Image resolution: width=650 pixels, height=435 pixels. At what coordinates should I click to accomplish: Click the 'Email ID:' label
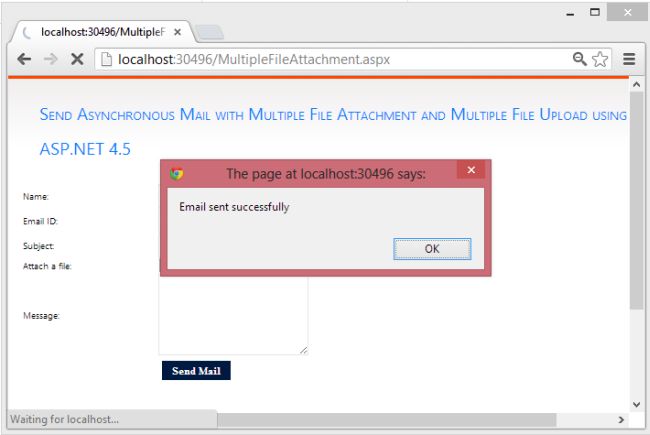[x=40, y=221]
